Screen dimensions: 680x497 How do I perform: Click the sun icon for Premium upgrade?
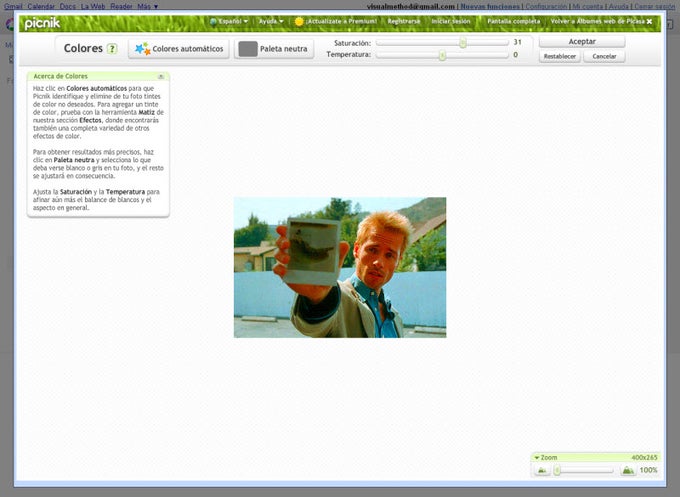(299, 21)
